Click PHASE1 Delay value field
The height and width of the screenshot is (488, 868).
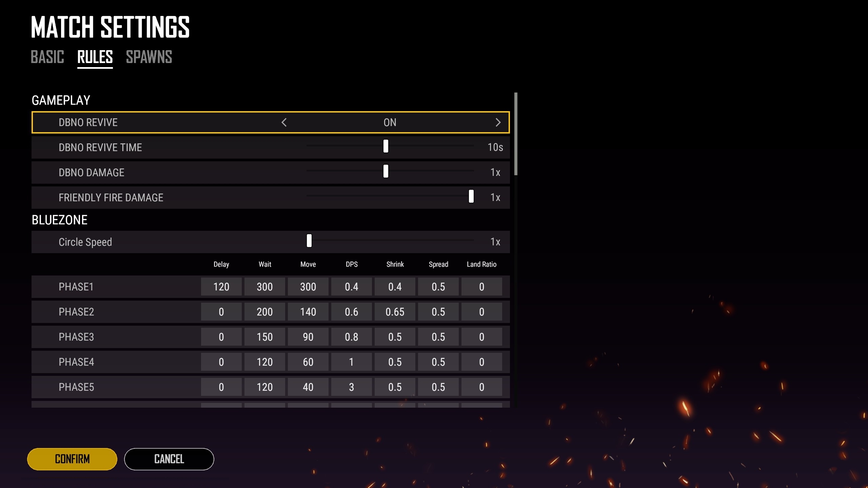coord(221,287)
